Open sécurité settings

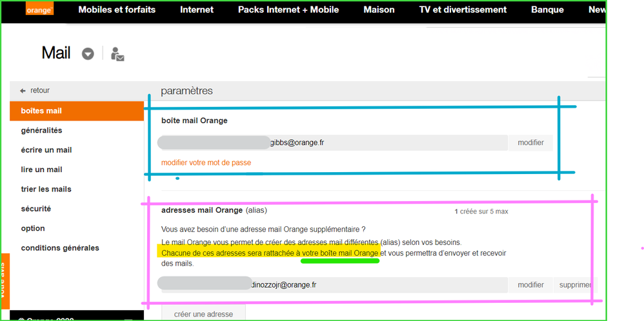point(35,209)
